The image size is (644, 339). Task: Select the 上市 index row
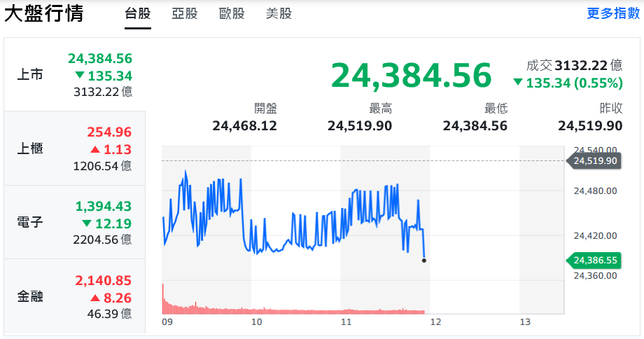point(74,74)
